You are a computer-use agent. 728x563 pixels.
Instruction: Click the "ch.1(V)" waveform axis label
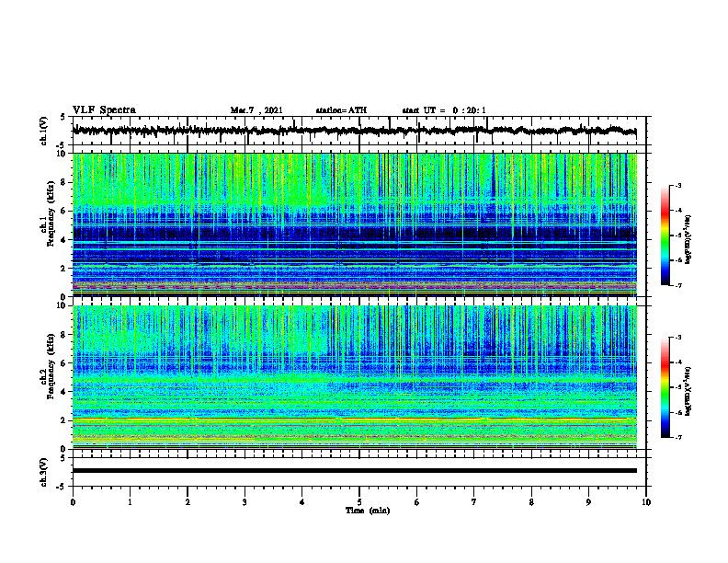[x=43, y=131]
